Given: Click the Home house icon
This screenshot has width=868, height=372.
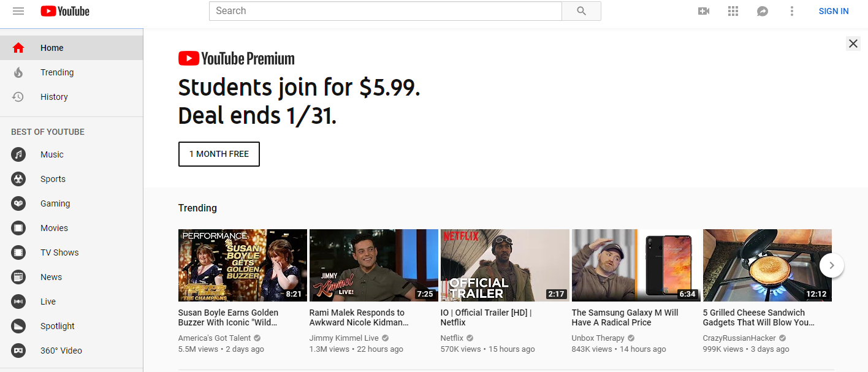Looking at the screenshot, I should (x=18, y=48).
